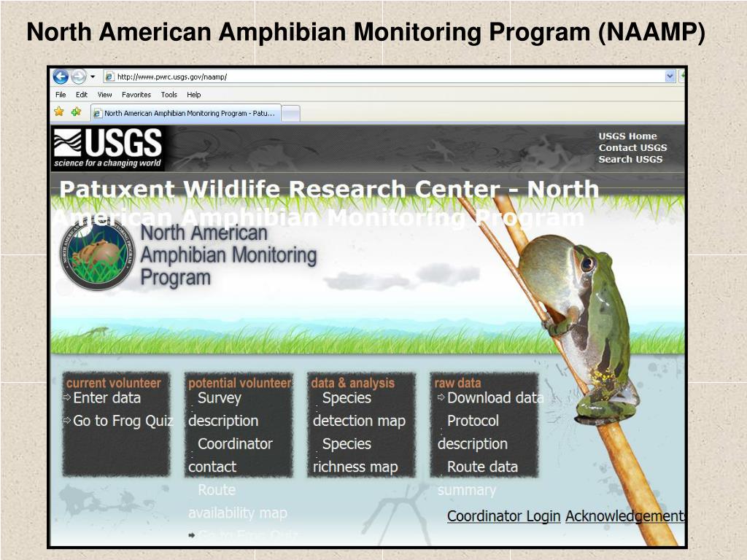Open the Route availability map link

(238, 502)
